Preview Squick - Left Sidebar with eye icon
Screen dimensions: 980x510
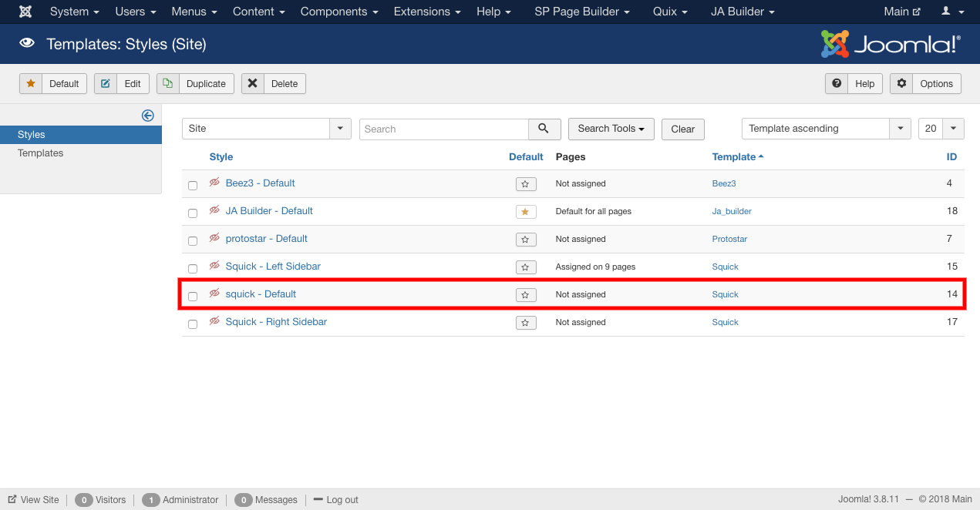click(214, 266)
